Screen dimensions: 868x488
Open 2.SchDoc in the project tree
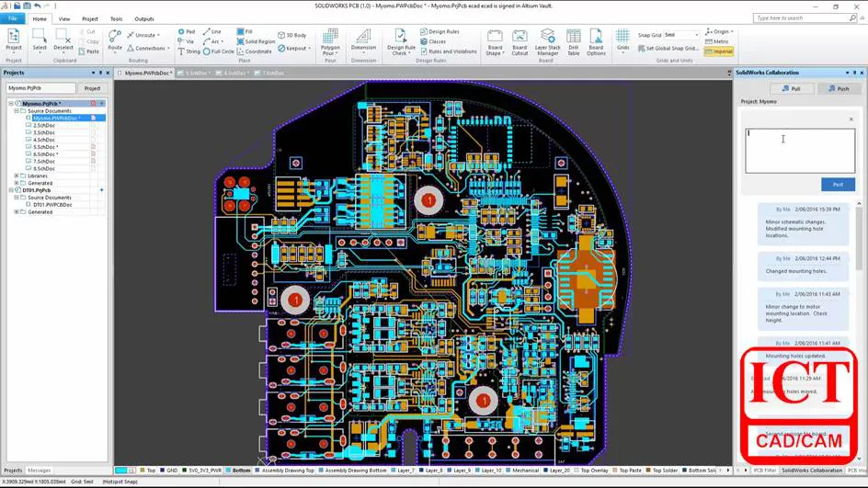(x=44, y=126)
